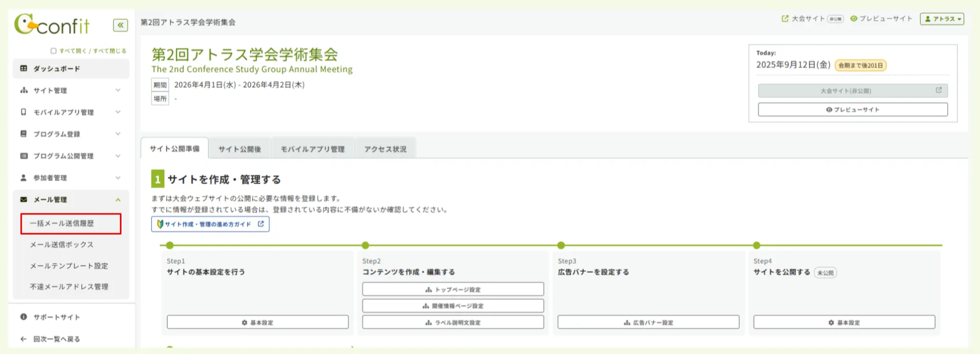Click external-link icon on guide button
Viewport: 980px width, 354px height.
click(x=261, y=224)
